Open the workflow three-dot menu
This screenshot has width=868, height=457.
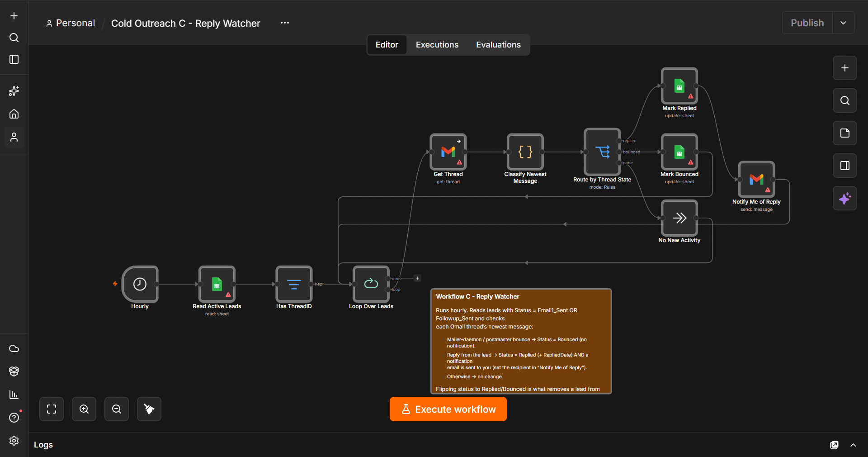[x=284, y=23]
